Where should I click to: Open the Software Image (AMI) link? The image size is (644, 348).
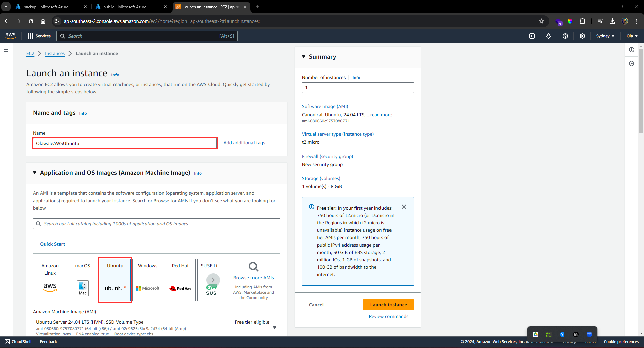pos(325,106)
